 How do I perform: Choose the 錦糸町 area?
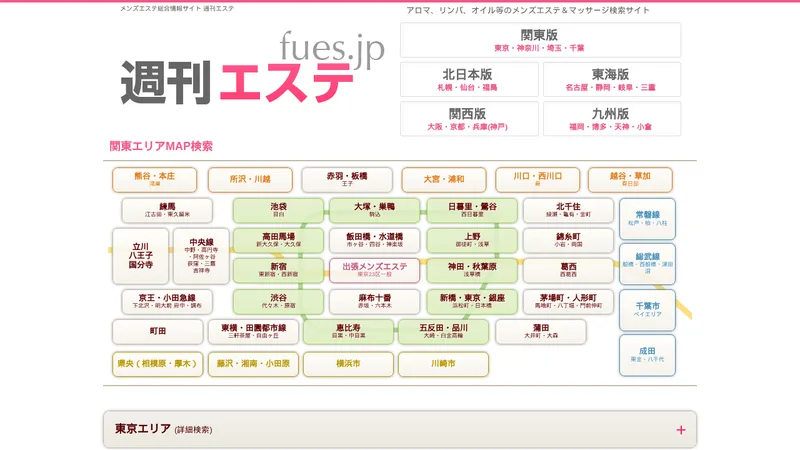pyautogui.click(x=568, y=240)
